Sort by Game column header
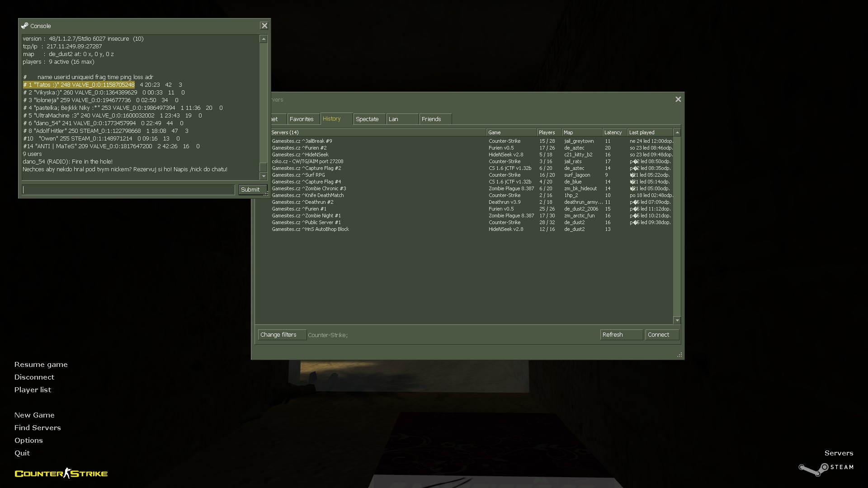The width and height of the screenshot is (868, 488). click(511, 132)
